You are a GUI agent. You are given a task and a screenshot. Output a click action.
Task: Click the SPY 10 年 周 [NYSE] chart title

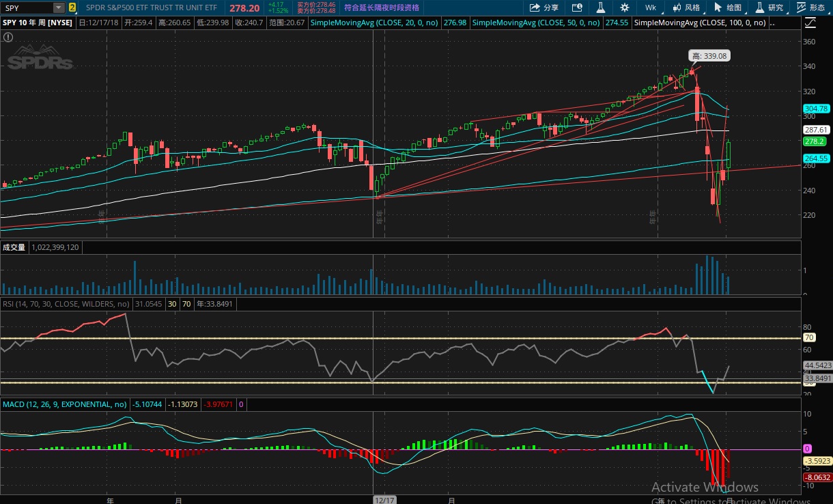coord(38,23)
